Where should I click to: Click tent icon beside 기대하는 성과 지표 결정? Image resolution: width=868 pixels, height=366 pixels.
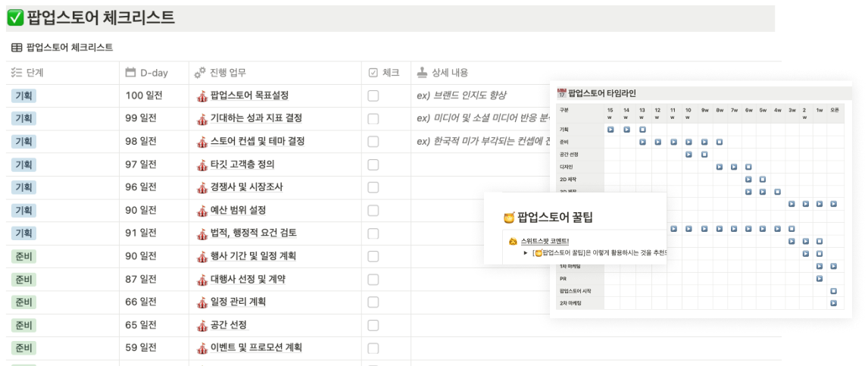point(202,118)
